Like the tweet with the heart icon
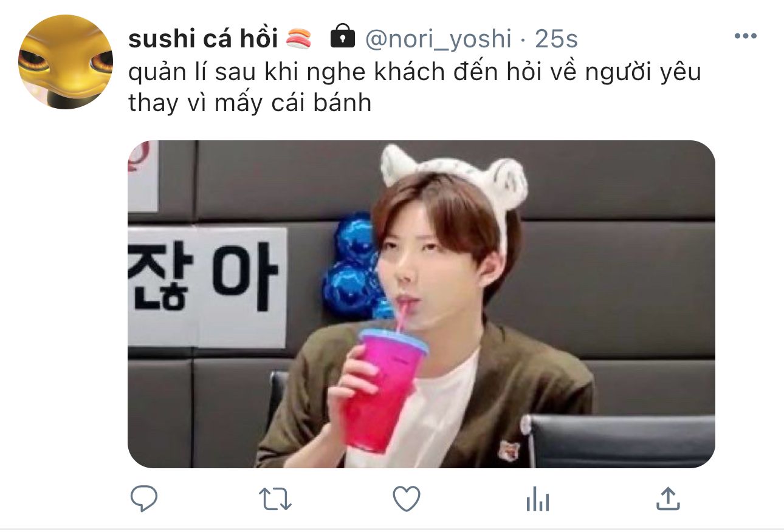Viewport: 784px width, 532px height. 407,499
